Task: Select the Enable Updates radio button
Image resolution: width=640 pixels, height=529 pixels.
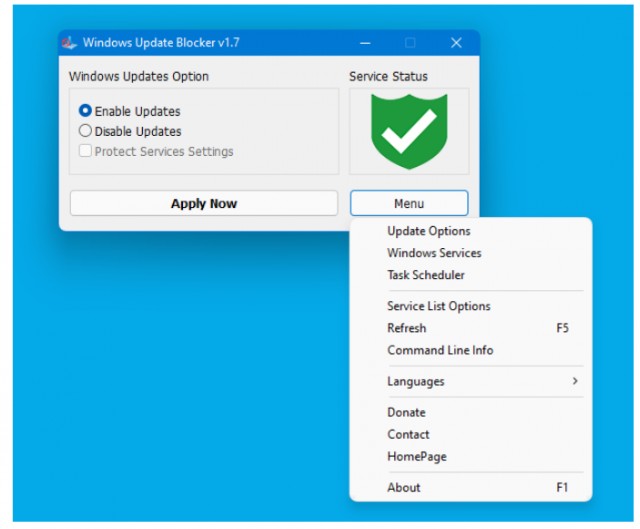Action: click(x=85, y=111)
